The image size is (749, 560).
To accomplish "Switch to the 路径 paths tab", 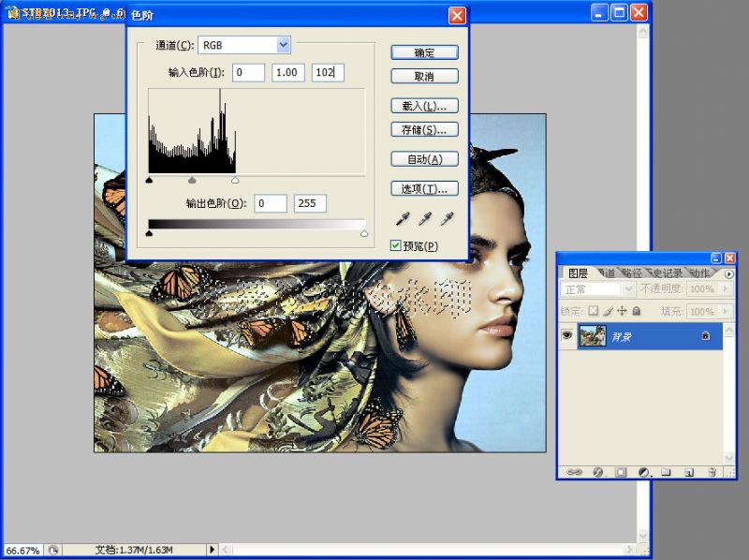I will (633, 273).
